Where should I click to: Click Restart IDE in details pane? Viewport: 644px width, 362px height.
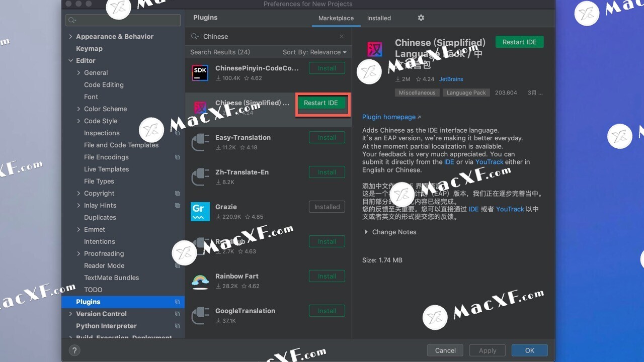[x=520, y=42]
